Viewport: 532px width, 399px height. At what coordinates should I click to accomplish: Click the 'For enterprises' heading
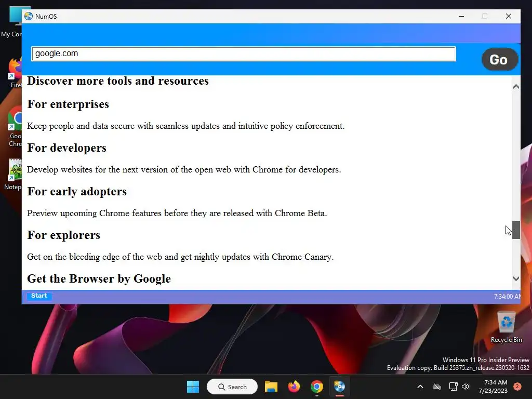pyautogui.click(x=68, y=104)
